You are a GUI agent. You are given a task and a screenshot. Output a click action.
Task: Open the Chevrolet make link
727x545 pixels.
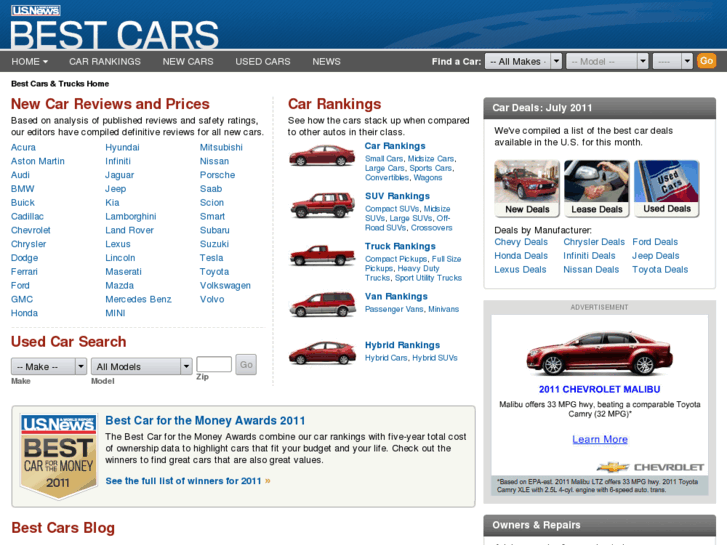[x=31, y=231]
